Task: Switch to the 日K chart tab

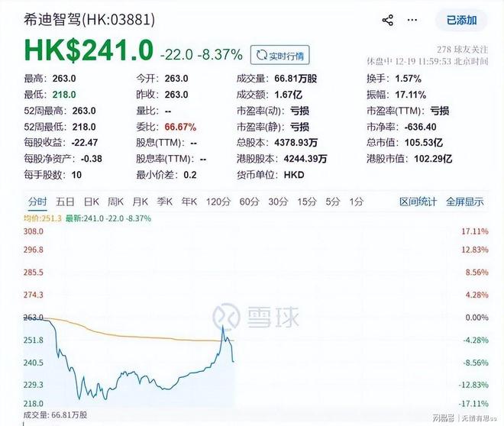Action: point(92,202)
